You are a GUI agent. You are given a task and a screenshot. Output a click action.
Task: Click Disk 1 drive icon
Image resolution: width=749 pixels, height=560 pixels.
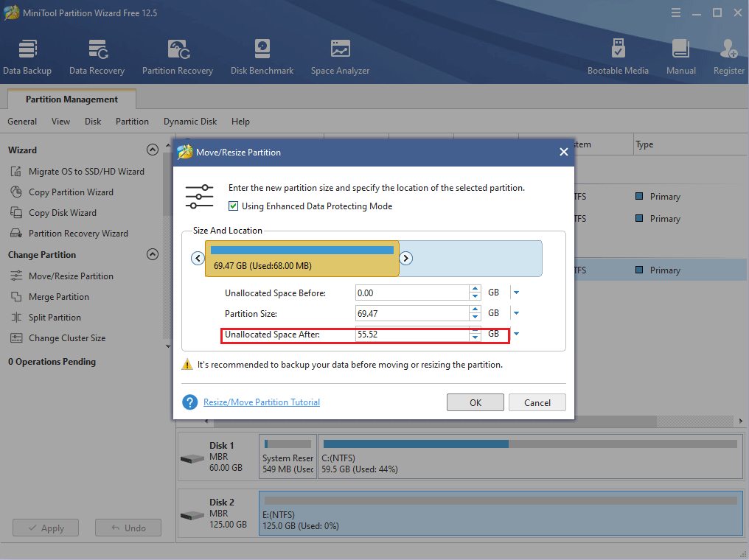tap(192, 459)
